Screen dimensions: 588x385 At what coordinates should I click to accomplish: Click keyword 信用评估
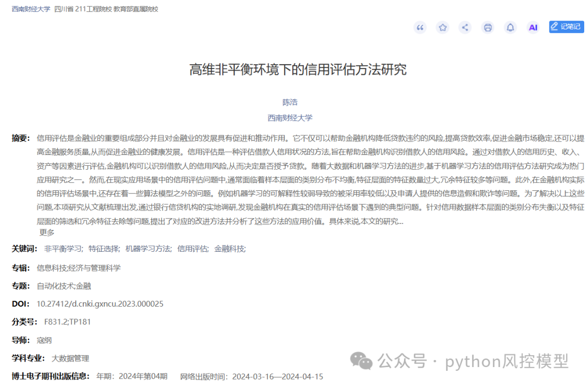[x=193, y=249]
